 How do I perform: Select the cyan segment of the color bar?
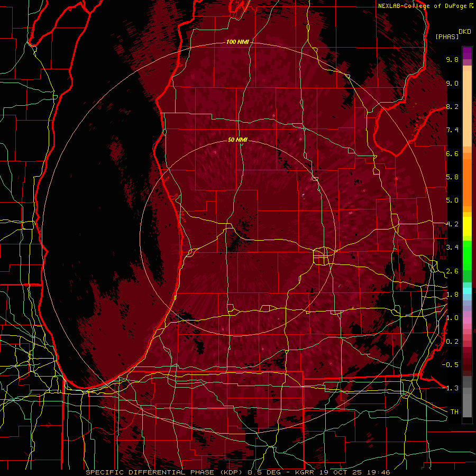click(467, 291)
